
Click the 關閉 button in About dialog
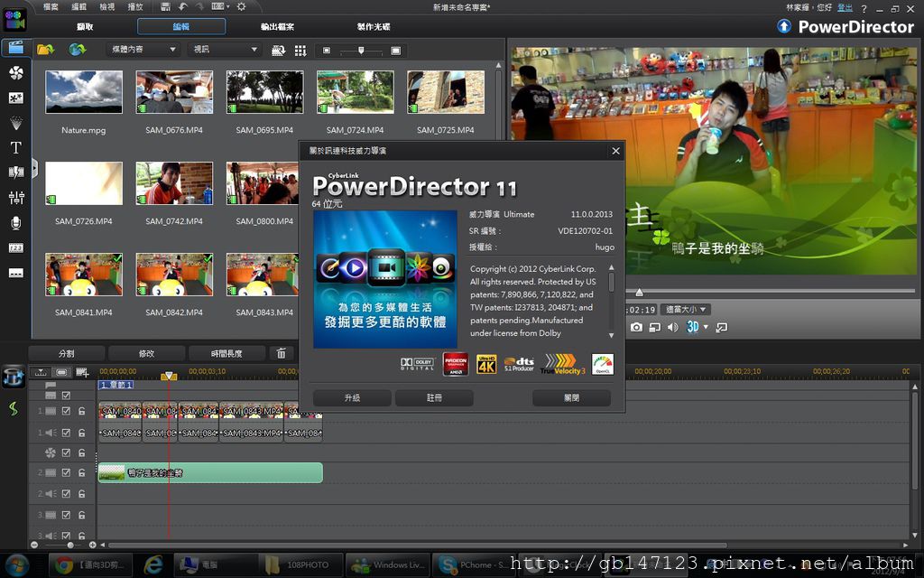[571, 398]
